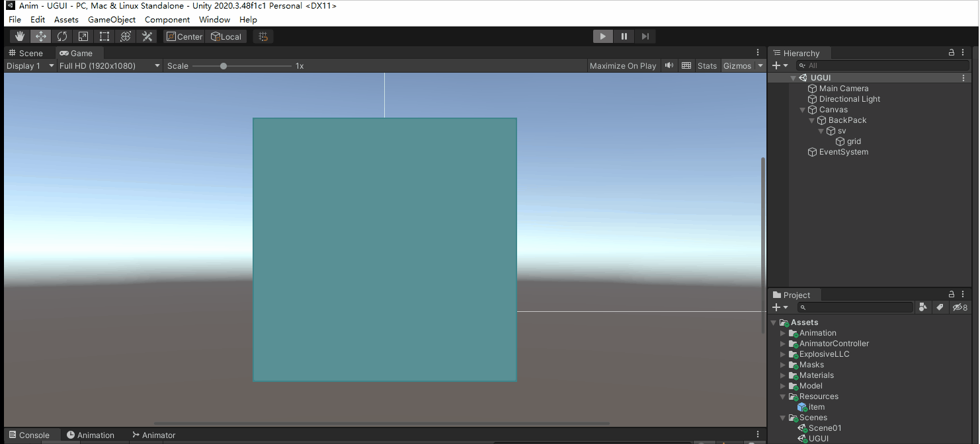Lock the Hierarchy panel
The width and height of the screenshot is (980, 444).
(952, 53)
